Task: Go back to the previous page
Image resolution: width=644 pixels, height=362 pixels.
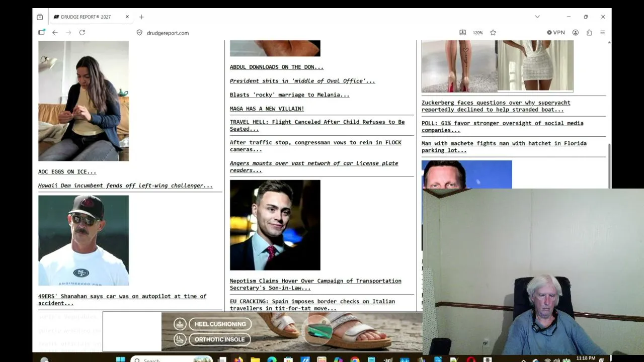Action: (55, 33)
